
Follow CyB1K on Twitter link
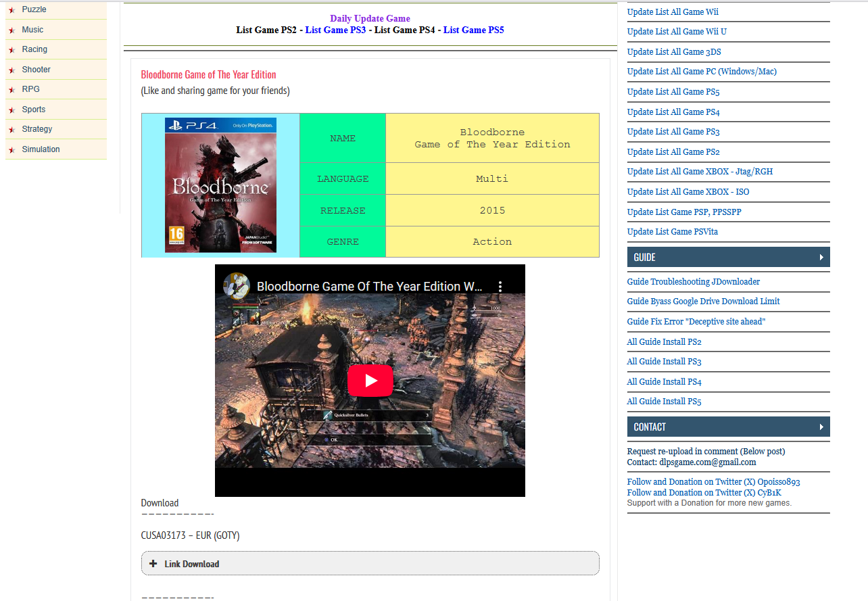pos(704,492)
